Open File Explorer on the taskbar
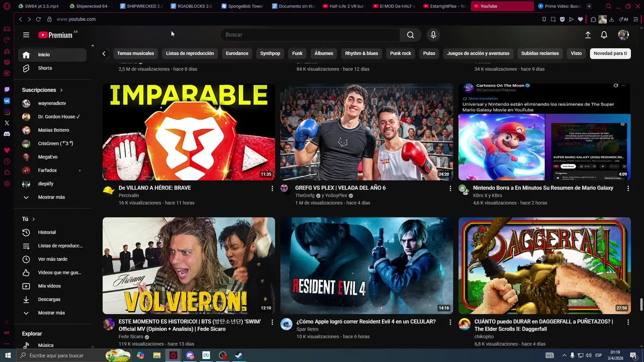The width and height of the screenshot is (644, 362). click(156, 355)
